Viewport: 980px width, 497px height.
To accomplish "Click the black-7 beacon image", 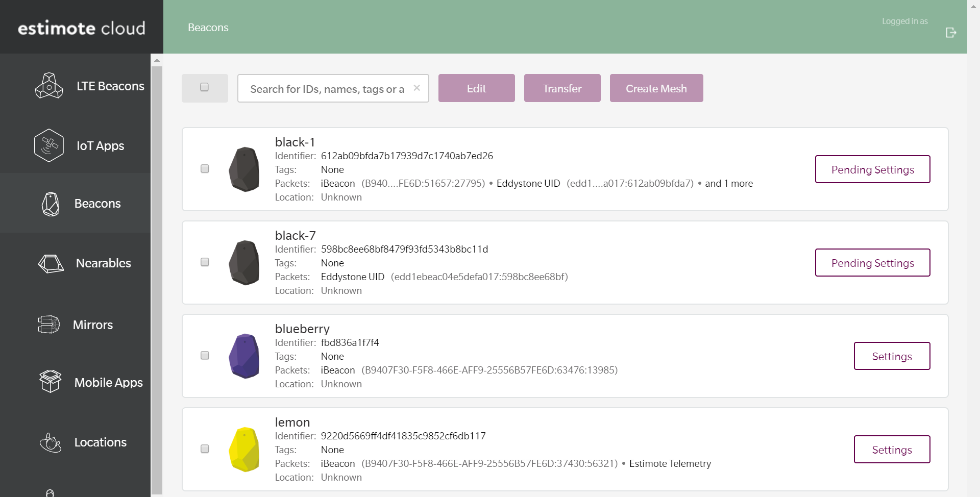I will click(244, 263).
